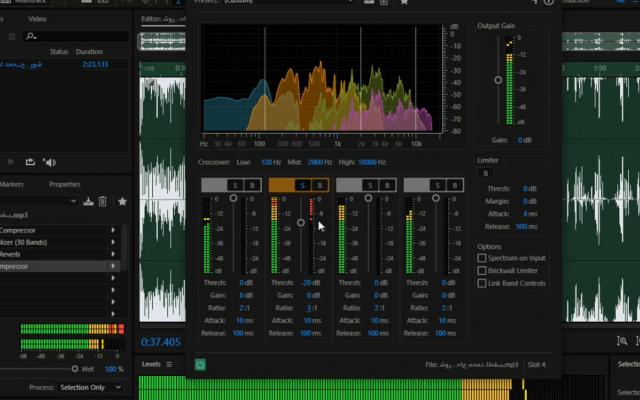The height and width of the screenshot is (400, 640).
Task: Bypass the orange second compressor band
Action: click(320, 185)
